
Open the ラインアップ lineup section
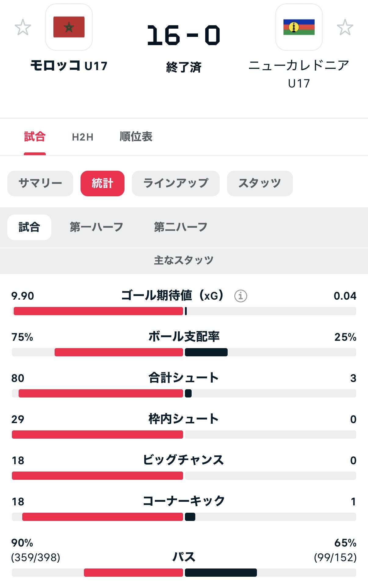pyautogui.click(x=176, y=183)
